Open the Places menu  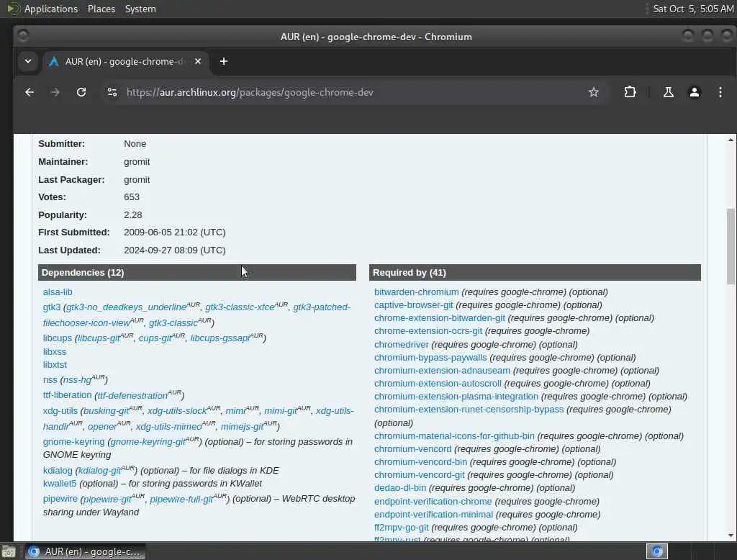point(101,9)
